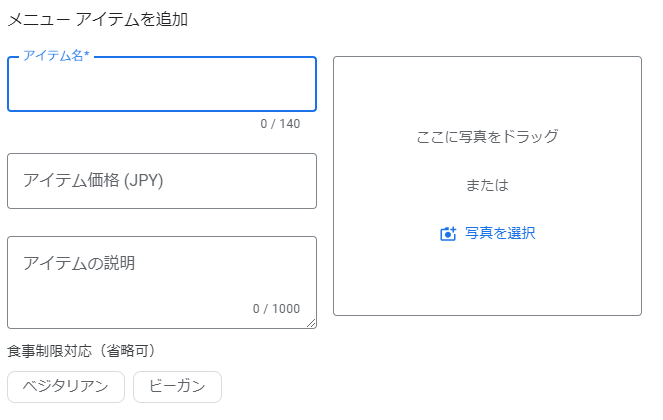This screenshot has height=420, width=663.
Task: Select the アイテムの説明 text area
Action: (x=162, y=283)
